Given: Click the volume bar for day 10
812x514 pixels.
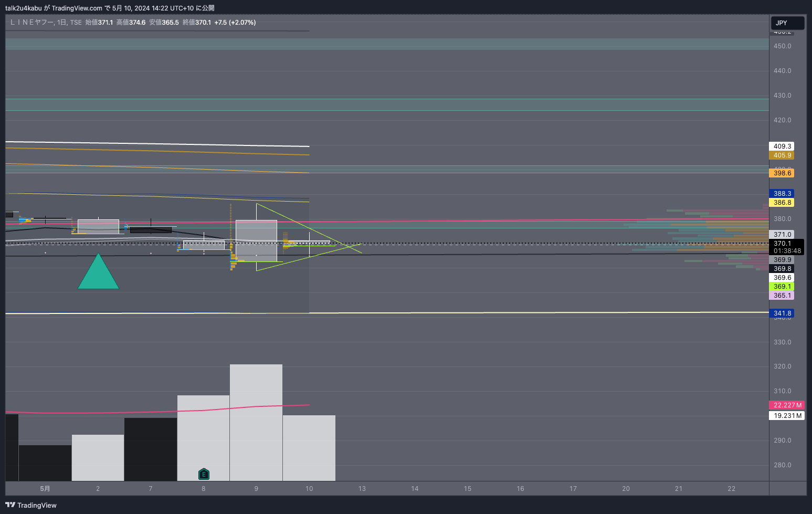Looking at the screenshot, I should pyautogui.click(x=309, y=448).
